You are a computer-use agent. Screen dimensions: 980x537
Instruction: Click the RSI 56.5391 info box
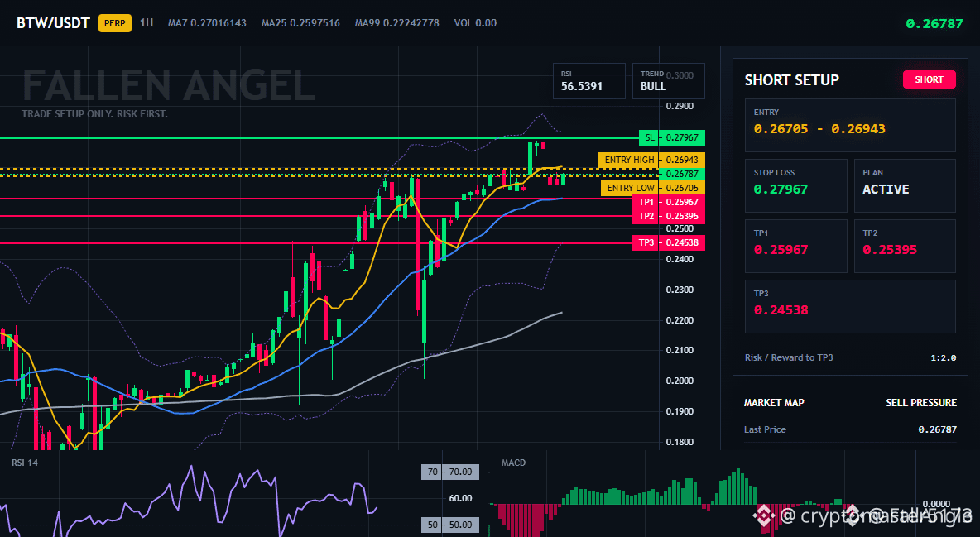588,81
